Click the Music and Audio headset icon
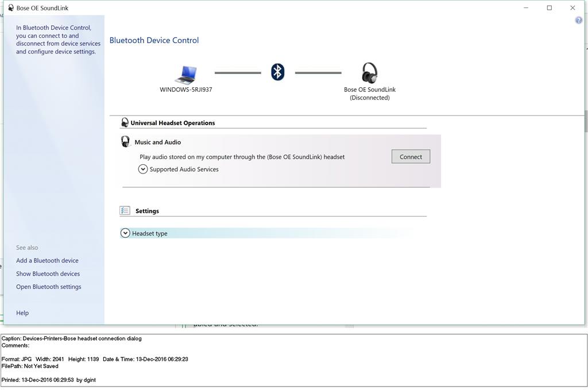 coord(125,141)
